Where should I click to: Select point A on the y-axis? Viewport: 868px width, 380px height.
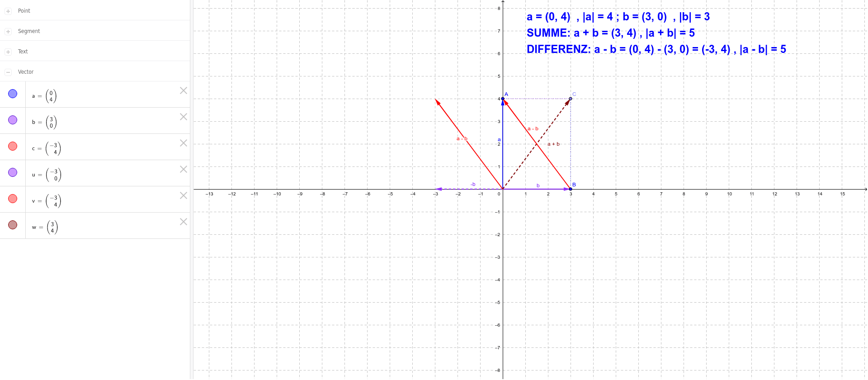[503, 99]
